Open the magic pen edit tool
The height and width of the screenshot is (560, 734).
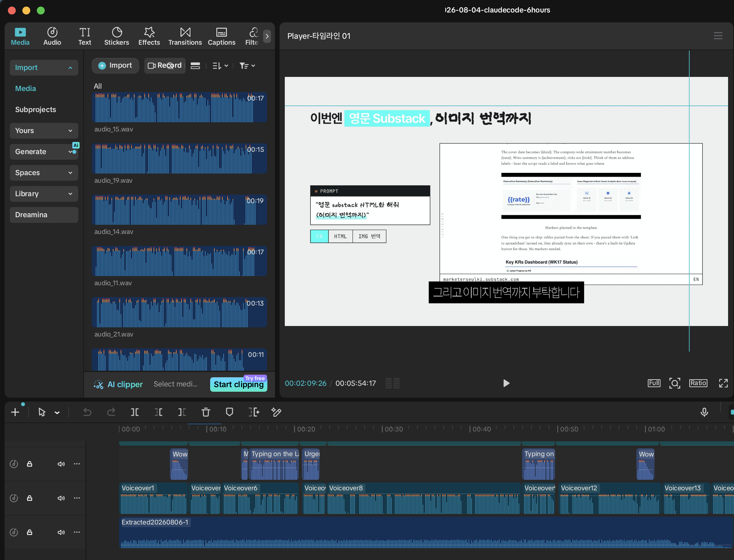click(277, 412)
